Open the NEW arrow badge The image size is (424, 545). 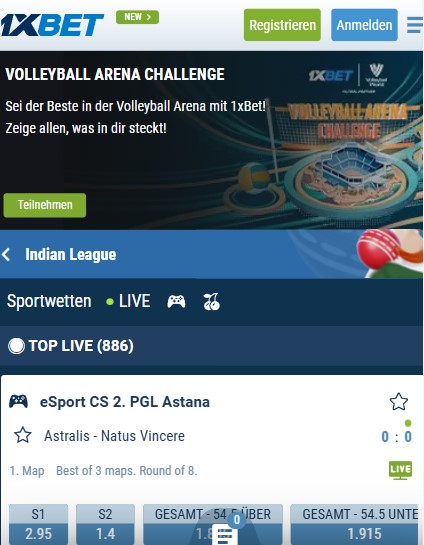(138, 17)
